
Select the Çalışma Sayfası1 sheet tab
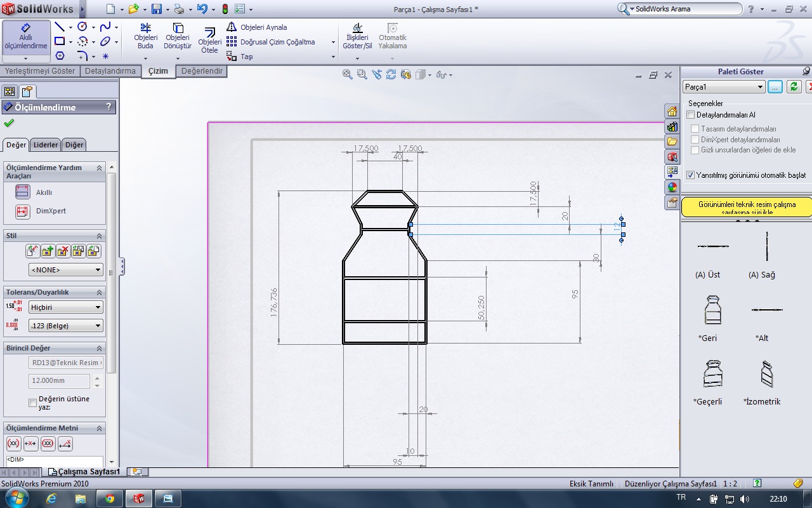(x=84, y=472)
